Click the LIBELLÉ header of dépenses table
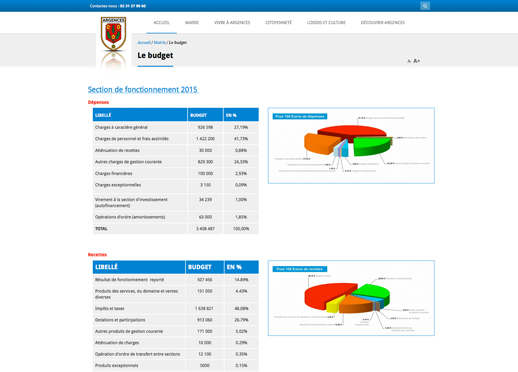The image size is (518, 372). tap(140, 115)
